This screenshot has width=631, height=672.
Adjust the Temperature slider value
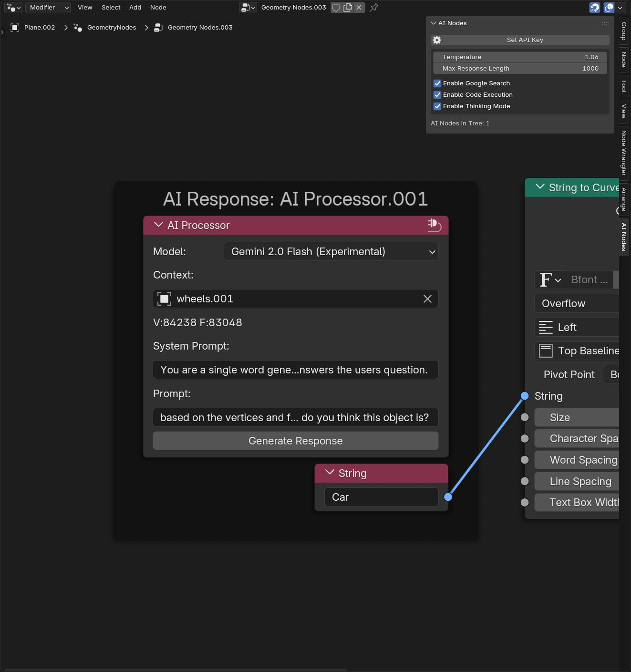[519, 57]
